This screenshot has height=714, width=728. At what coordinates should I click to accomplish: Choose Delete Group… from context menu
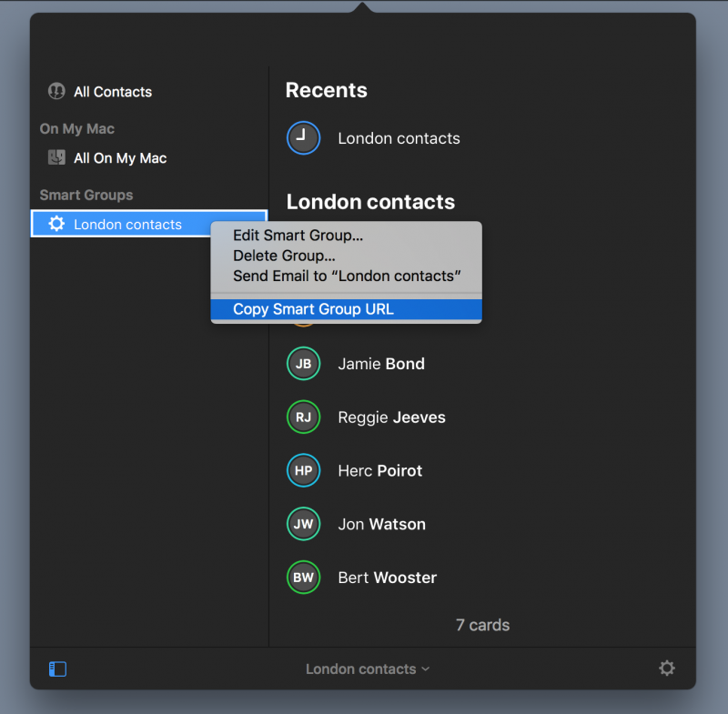point(346,256)
